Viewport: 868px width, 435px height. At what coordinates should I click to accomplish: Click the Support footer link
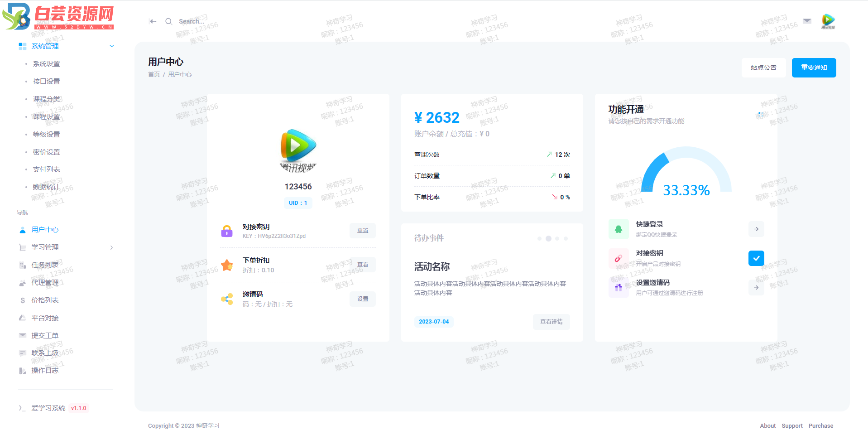792,426
